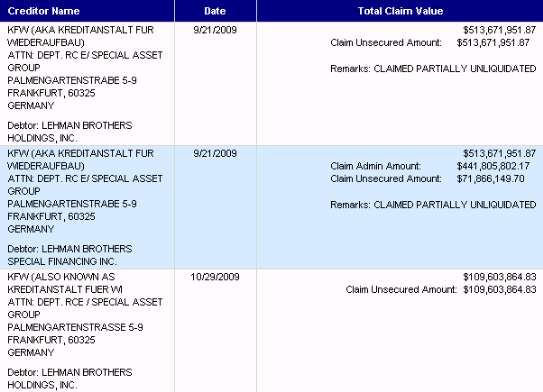Select the $109,603,864.83 total claim value
The width and height of the screenshot is (543, 392).
tap(500, 277)
